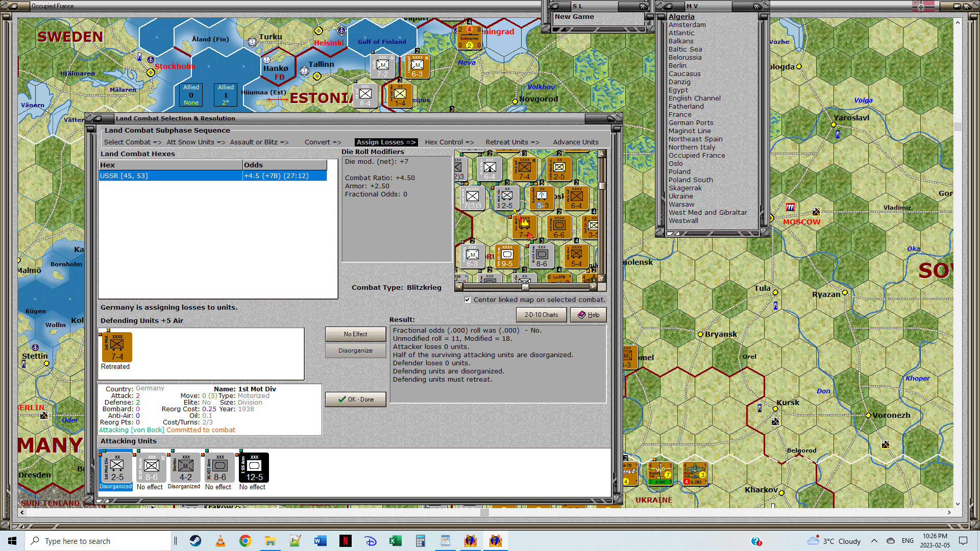Select the 12-5 SS armor attacking unit
The image size is (980, 551).
(x=254, y=467)
